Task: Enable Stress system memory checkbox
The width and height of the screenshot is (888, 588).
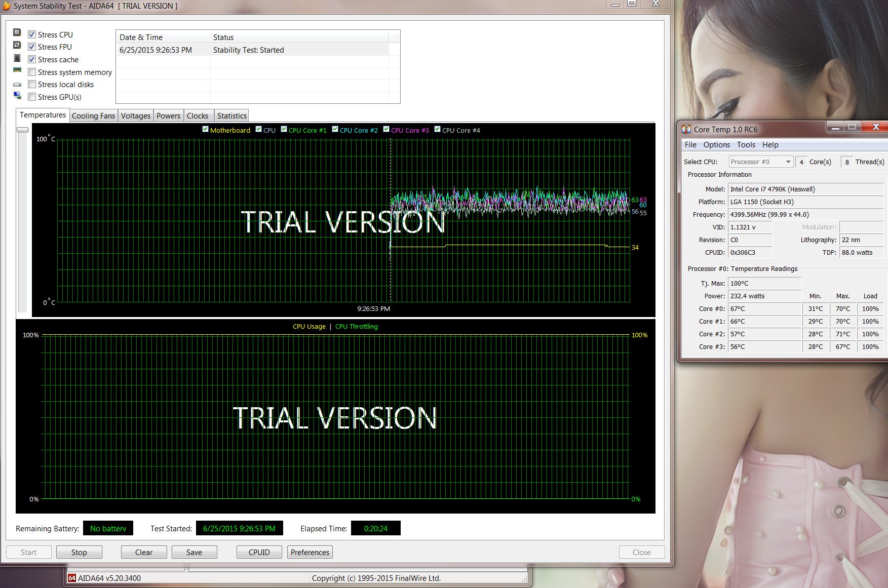Action: pos(32,72)
